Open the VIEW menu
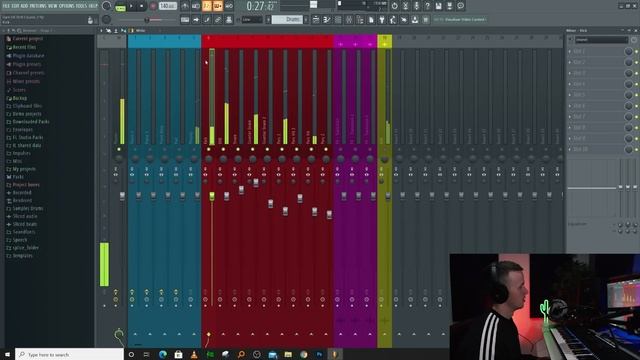 click(x=53, y=6)
